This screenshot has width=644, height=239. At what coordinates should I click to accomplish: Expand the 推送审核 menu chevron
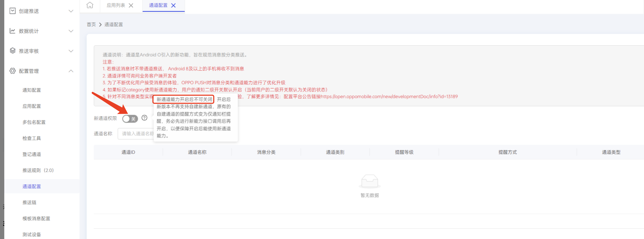click(71, 51)
